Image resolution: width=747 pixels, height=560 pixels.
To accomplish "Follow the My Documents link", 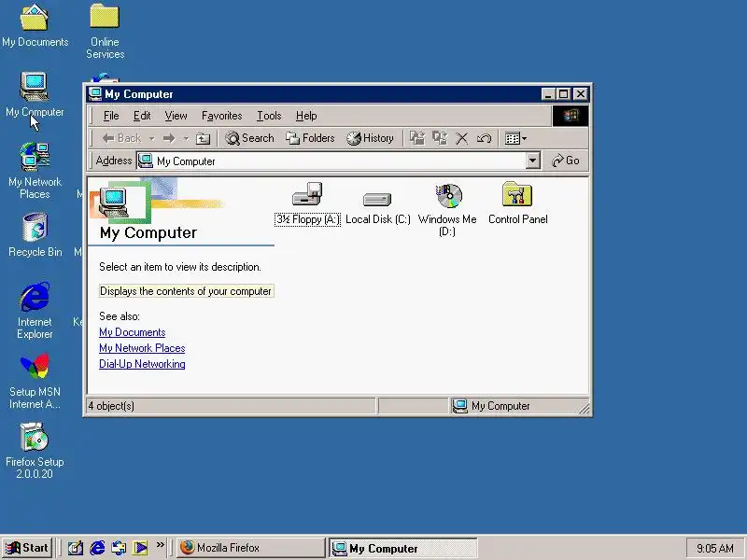I will pos(132,332).
